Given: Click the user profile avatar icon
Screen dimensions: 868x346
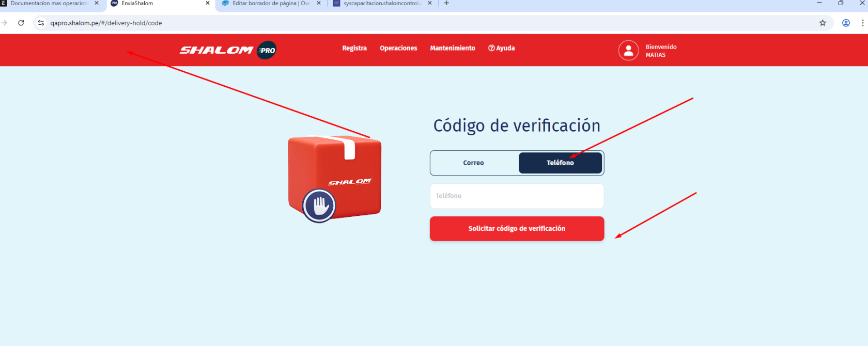Looking at the screenshot, I should 628,51.
